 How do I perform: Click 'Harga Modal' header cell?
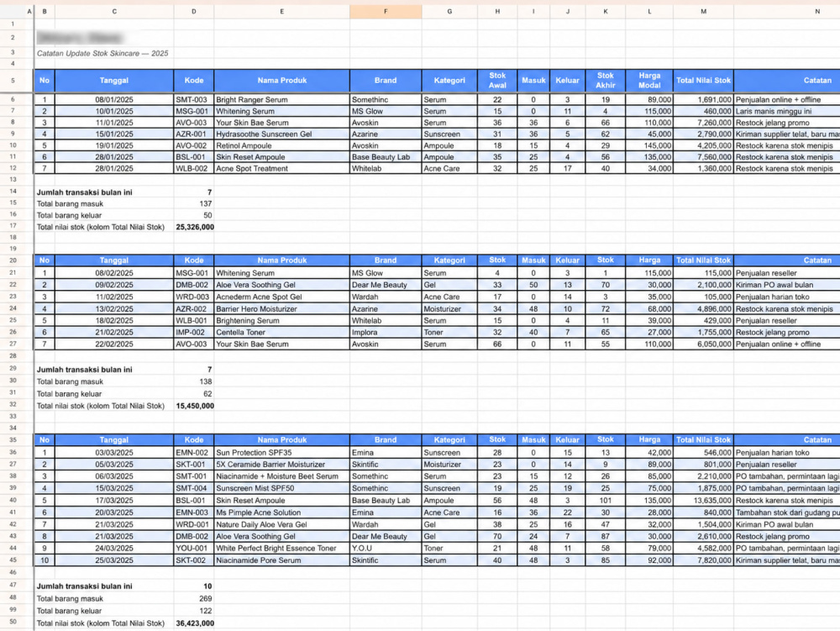[x=649, y=81]
